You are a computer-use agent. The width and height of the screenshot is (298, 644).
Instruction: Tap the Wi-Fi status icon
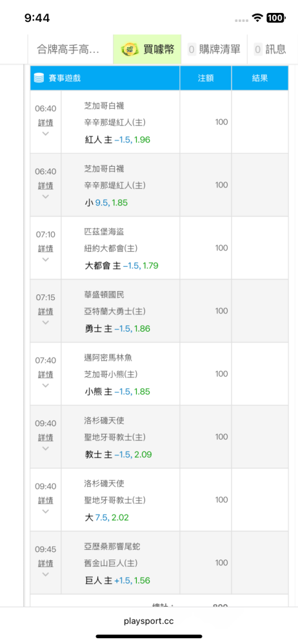257,17
